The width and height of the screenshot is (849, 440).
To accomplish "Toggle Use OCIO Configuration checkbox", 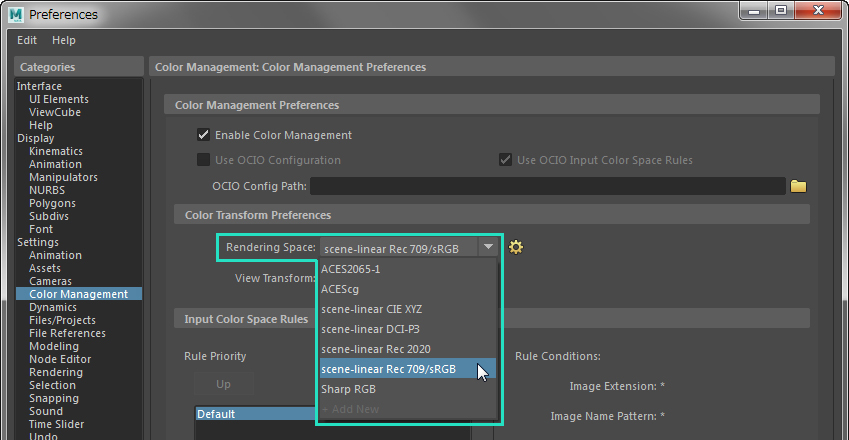I will [x=204, y=160].
